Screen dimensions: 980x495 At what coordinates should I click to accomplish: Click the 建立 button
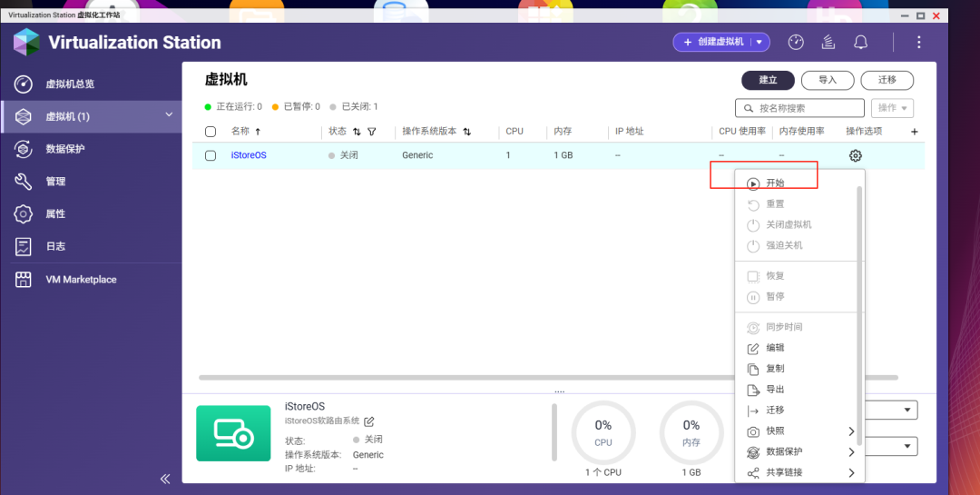coord(769,80)
